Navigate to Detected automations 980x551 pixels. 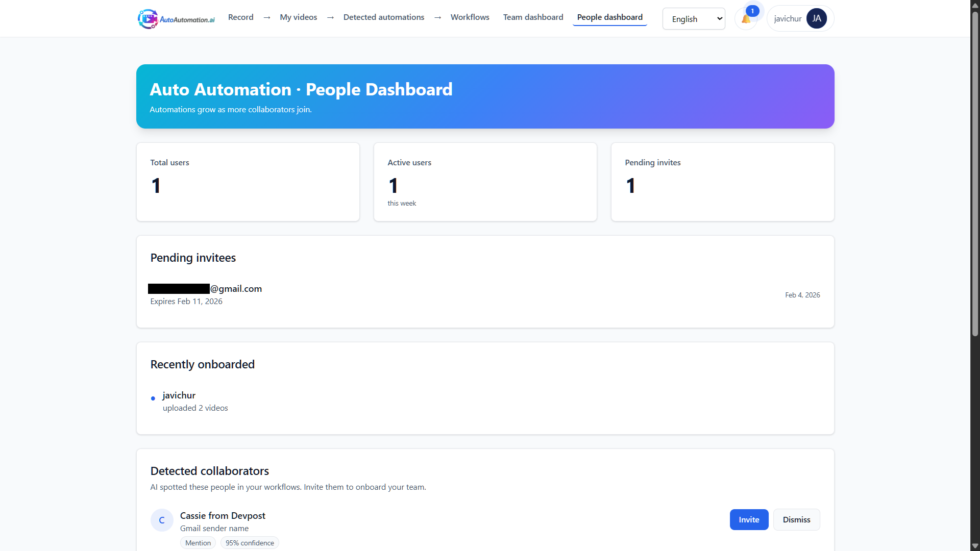click(x=383, y=17)
